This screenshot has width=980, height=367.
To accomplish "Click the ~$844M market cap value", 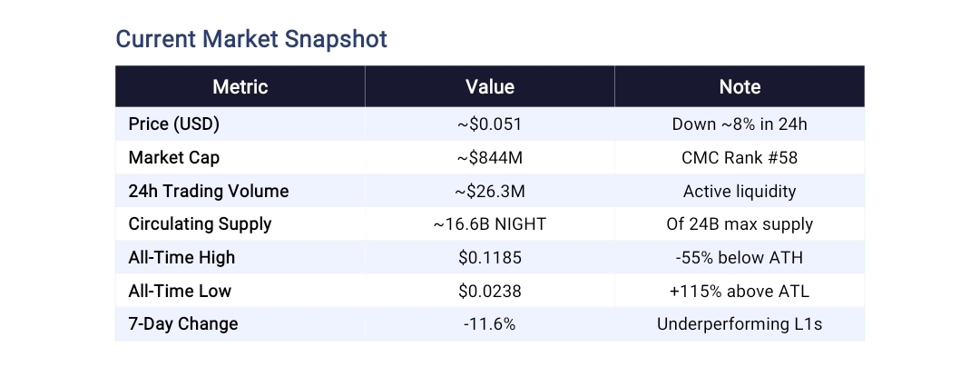I will point(489,158).
